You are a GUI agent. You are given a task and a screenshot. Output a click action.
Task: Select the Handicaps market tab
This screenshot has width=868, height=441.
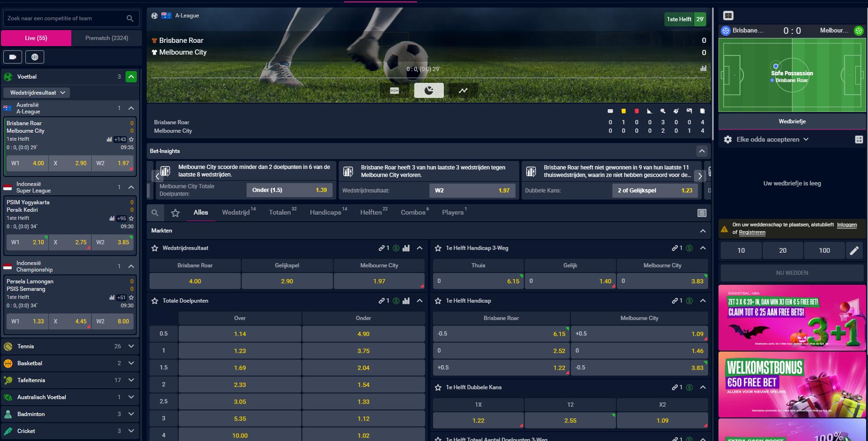(x=325, y=213)
